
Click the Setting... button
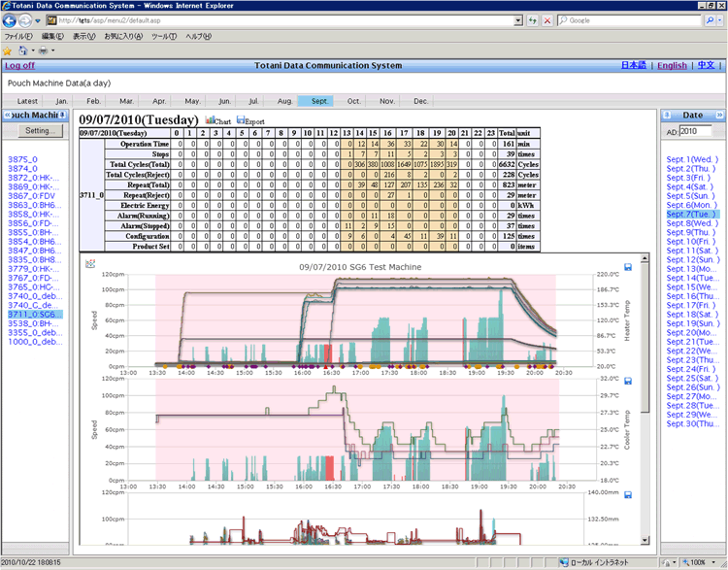[41, 131]
